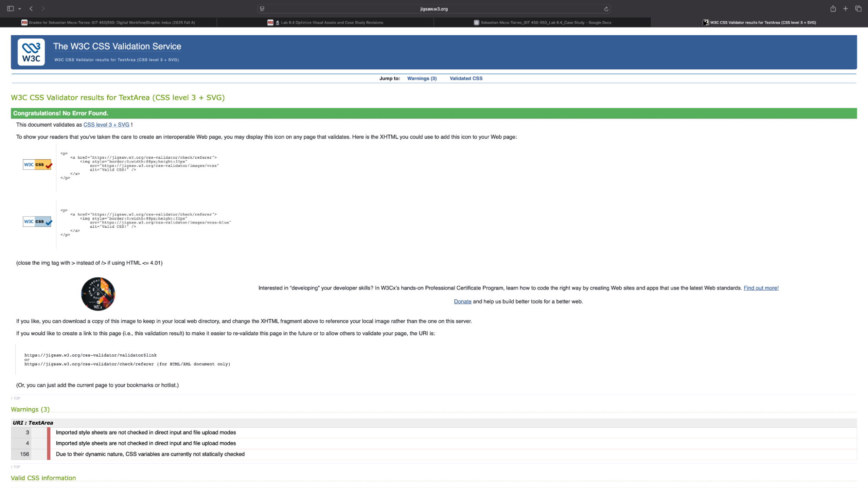868x488 pixels.
Task: Open the CSS level 3 + SVG link
Action: tap(106, 125)
